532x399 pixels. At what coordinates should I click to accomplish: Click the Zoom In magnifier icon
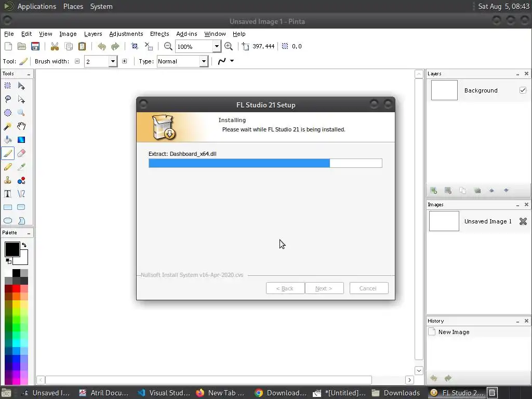pyautogui.click(x=229, y=46)
